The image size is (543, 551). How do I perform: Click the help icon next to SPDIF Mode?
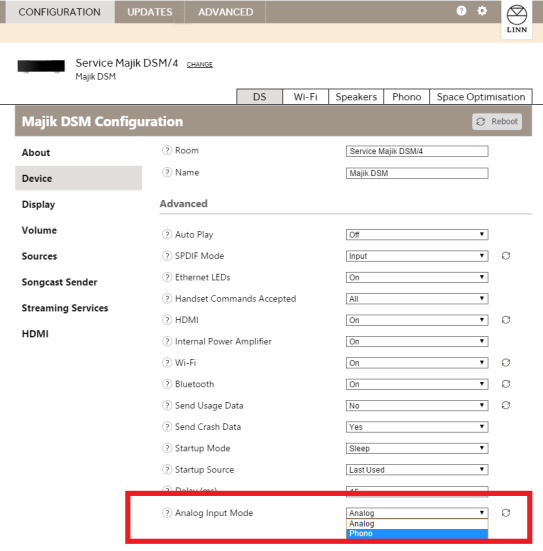[167, 256]
